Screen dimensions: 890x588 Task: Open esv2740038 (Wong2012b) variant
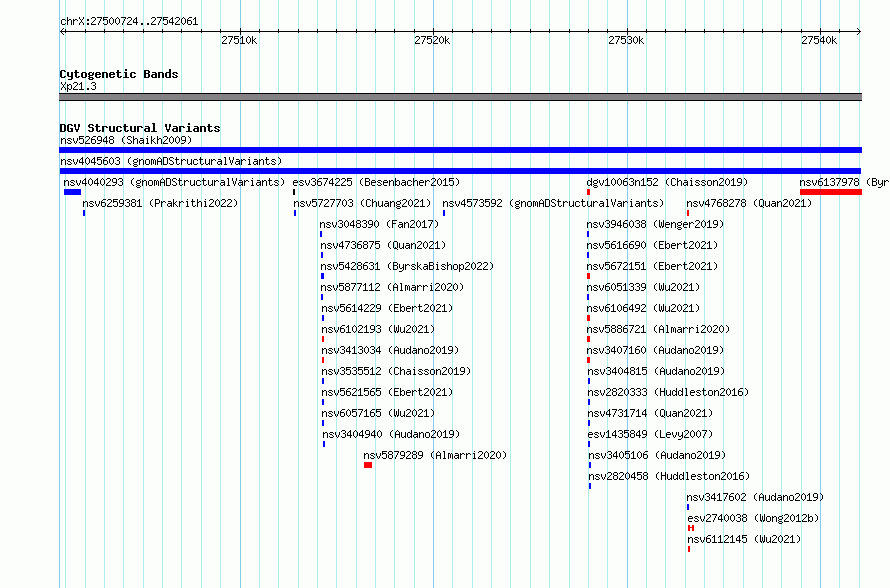coord(753,518)
